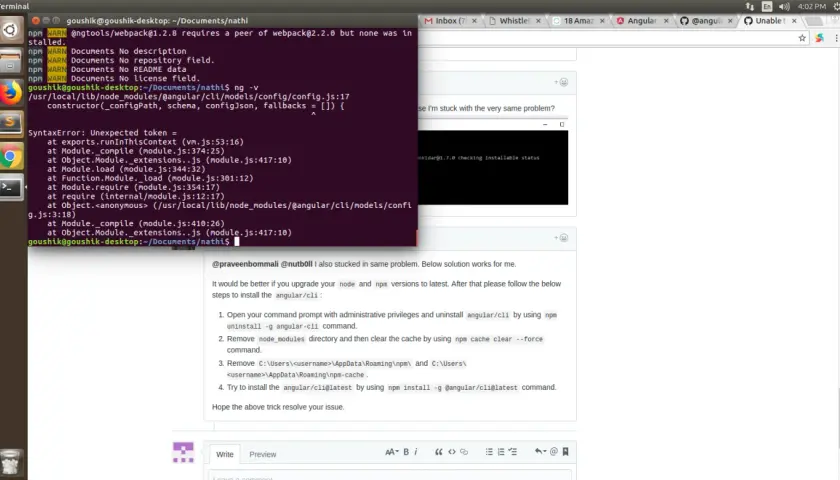Viewport: 840px width, 480px height.
Task: Add a numbered list in comment
Action: [501, 452]
